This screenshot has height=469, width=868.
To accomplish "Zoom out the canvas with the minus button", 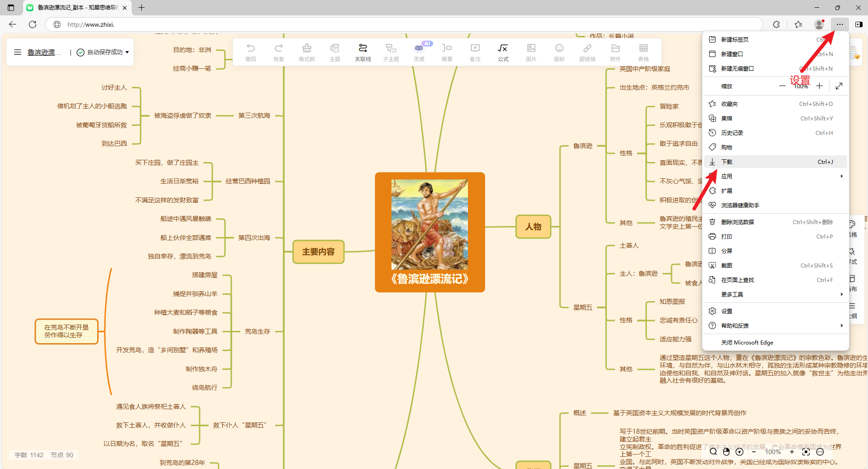I will coord(754,452).
